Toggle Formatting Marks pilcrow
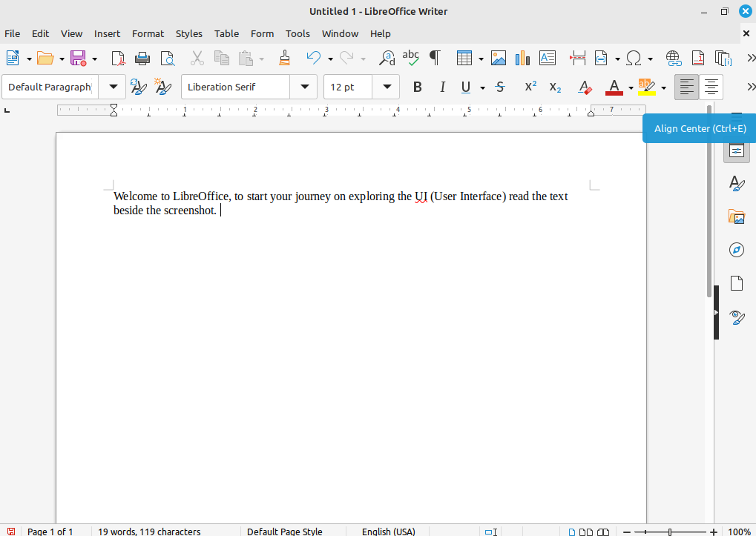Image resolution: width=756 pixels, height=536 pixels. (435, 59)
